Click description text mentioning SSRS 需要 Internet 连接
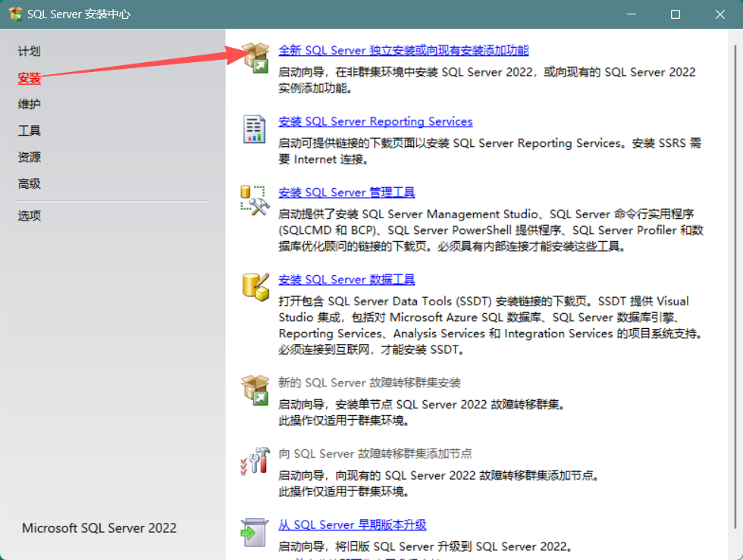The image size is (743, 560). pyautogui.click(x=490, y=151)
